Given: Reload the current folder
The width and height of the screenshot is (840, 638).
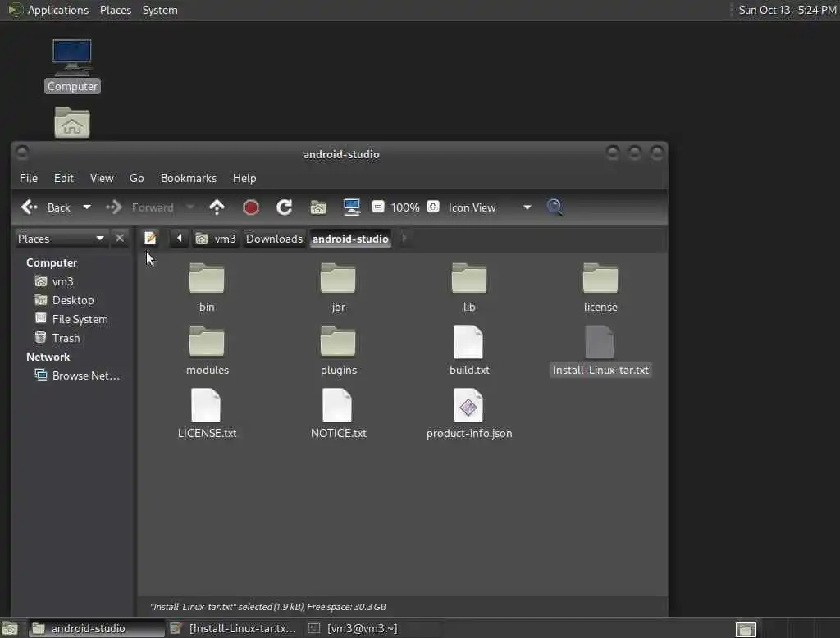Looking at the screenshot, I should [x=284, y=207].
